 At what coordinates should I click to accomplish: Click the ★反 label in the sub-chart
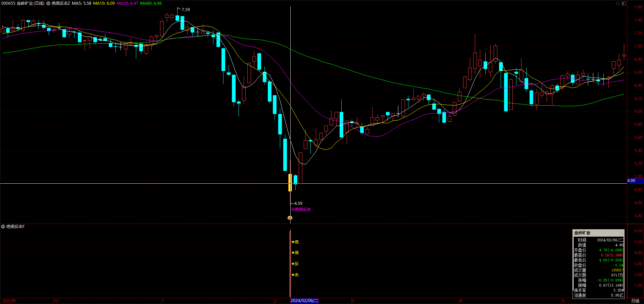(295, 264)
